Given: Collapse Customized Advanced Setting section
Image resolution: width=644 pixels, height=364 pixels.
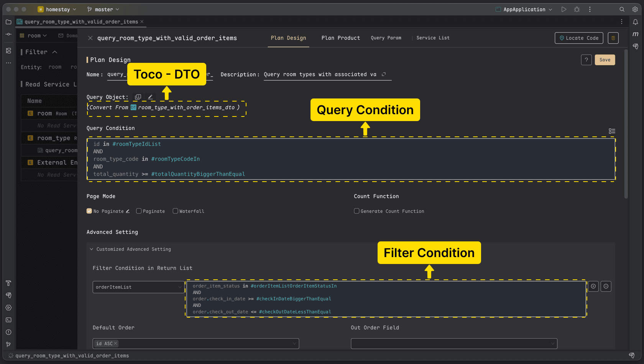Looking at the screenshot, I should coord(92,249).
